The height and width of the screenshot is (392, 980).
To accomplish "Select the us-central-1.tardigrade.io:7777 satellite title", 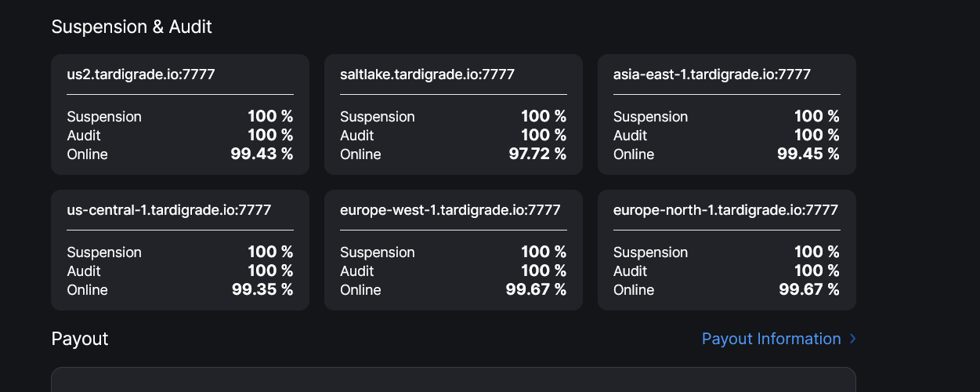I will coord(169,210).
